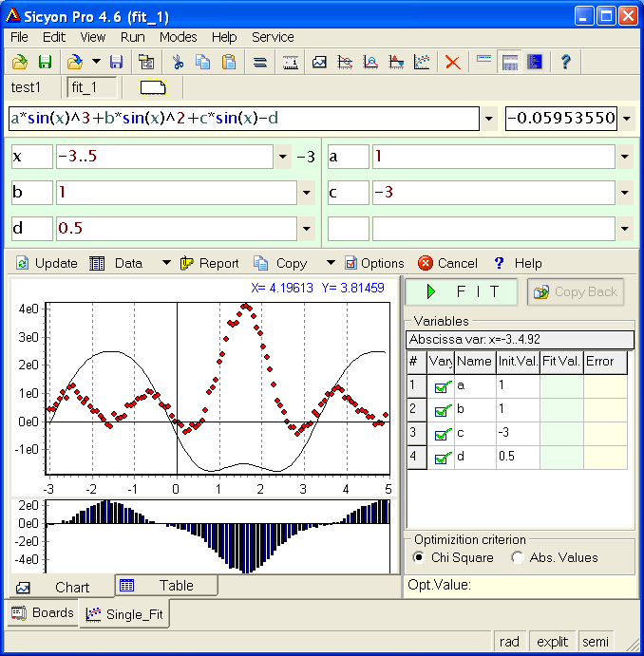
Task: Open the Data dropdown arrow
Action: [166, 263]
